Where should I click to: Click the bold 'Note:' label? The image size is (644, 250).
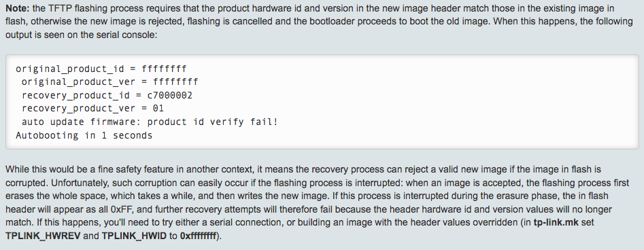[18, 8]
